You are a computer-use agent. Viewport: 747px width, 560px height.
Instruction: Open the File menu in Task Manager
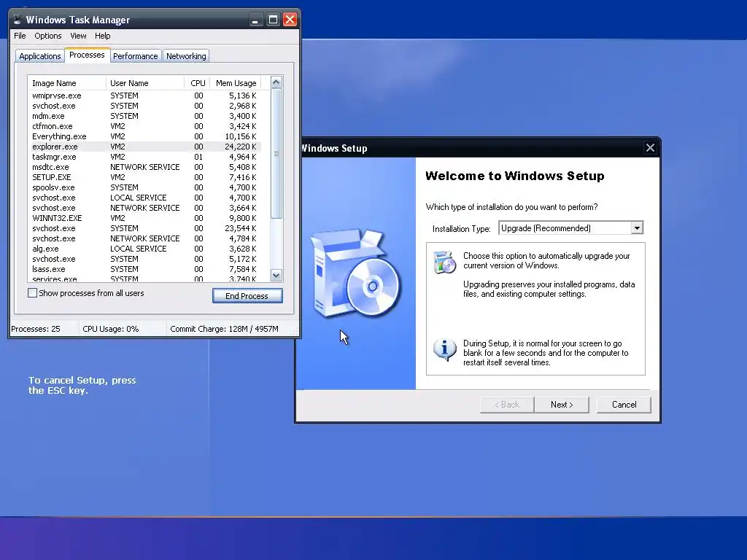point(20,36)
